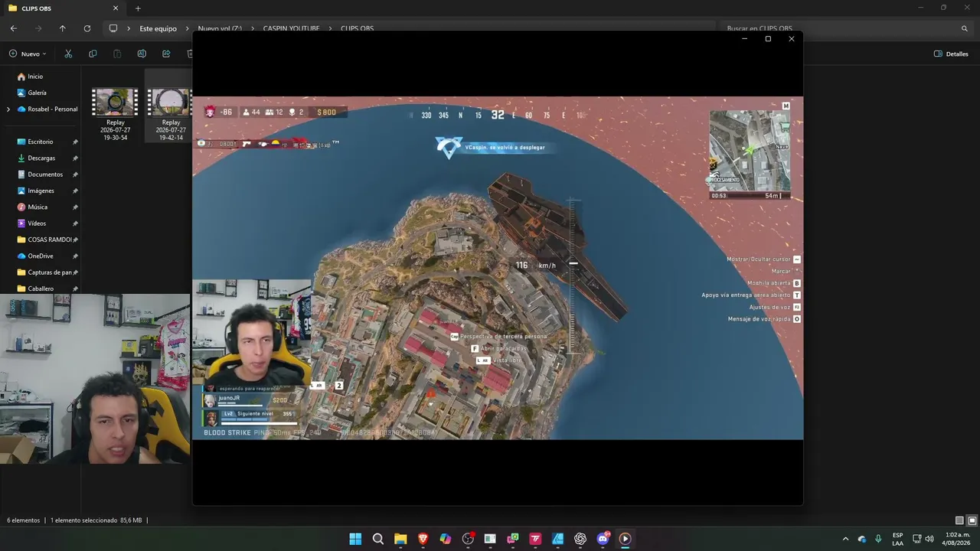Open the volume tray control
The width and height of the screenshot is (980, 551).
(x=929, y=539)
